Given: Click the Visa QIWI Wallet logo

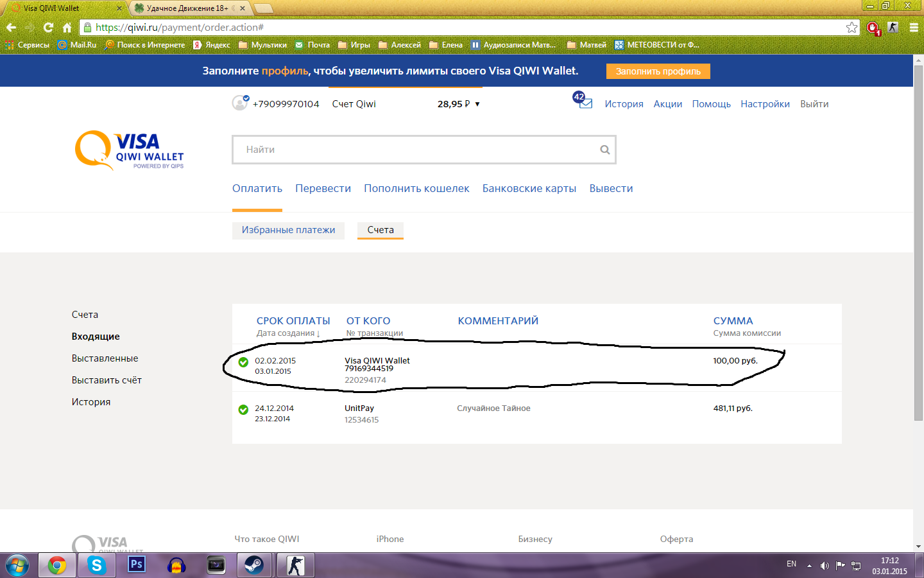Looking at the screenshot, I should pyautogui.click(x=130, y=150).
